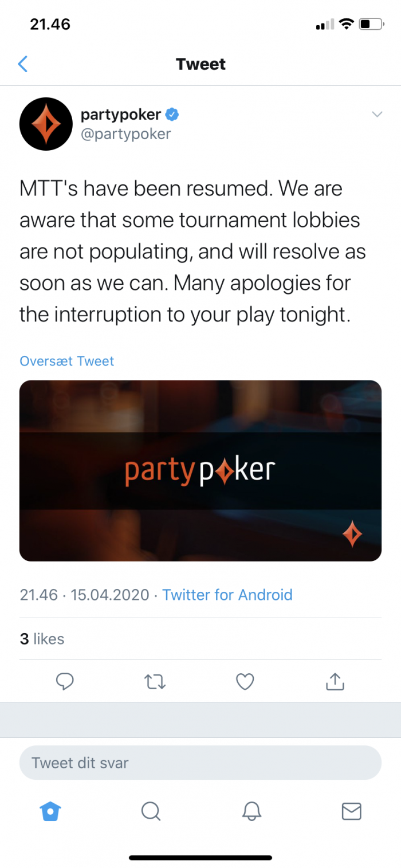Like the tweet with the heart icon
The height and width of the screenshot is (868, 401).
[245, 681]
